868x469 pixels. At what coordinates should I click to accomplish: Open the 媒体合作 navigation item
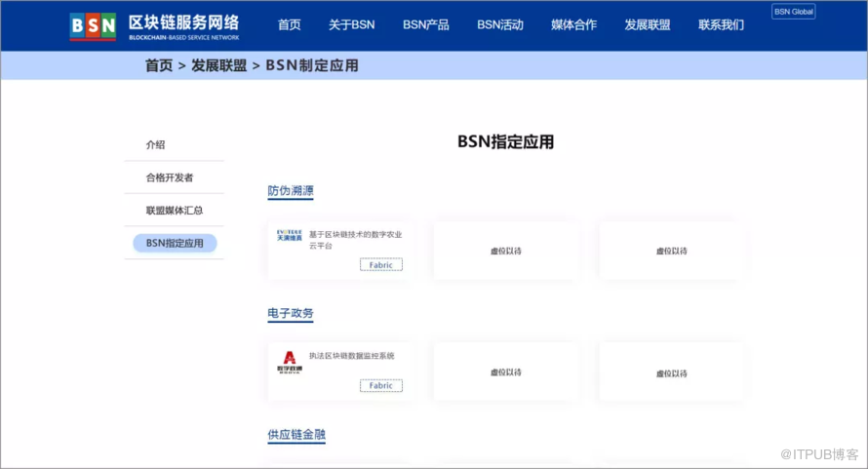[573, 25]
